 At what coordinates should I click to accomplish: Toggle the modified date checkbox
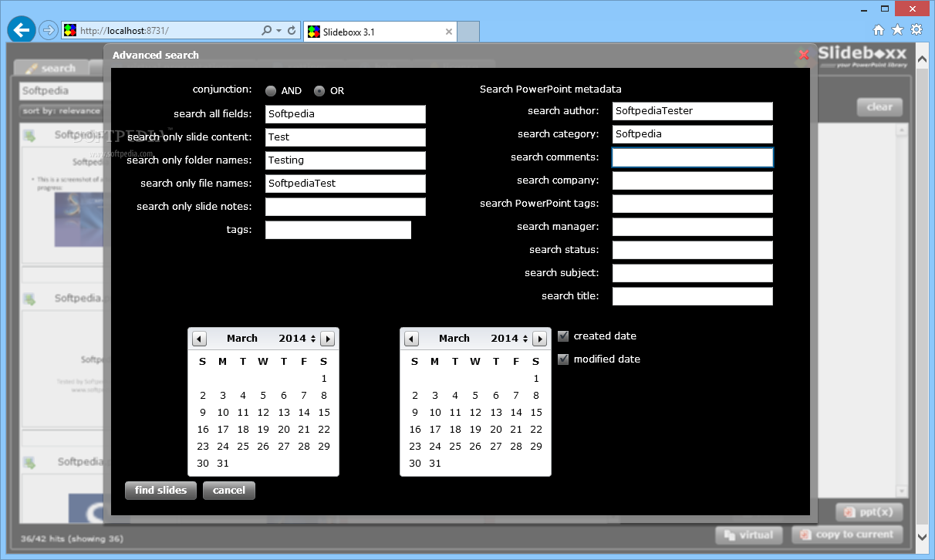tap(563, 359)
